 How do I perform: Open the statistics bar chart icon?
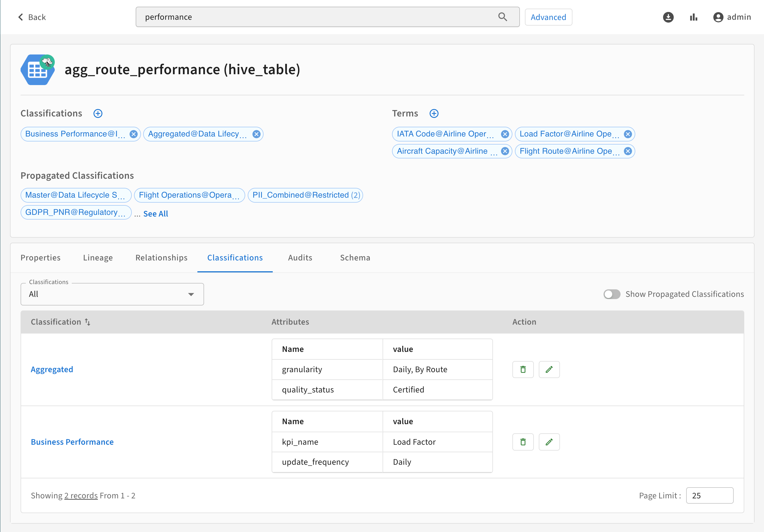(693, 17)
